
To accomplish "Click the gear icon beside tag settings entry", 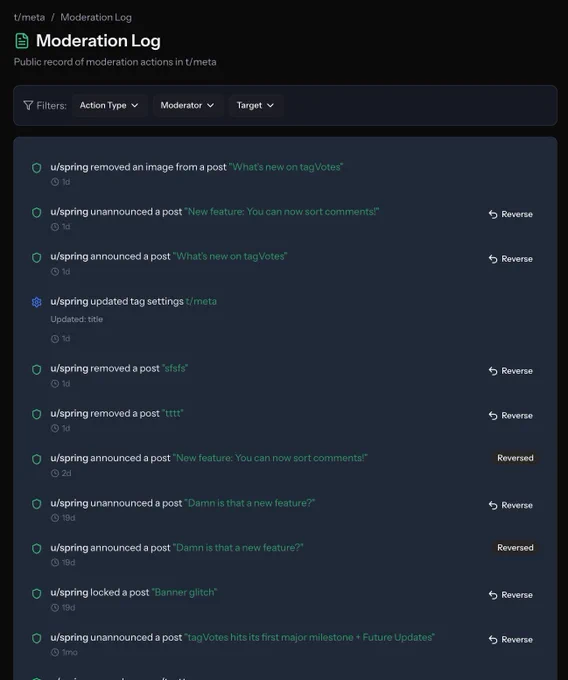I will pyautogui.click(x=36, y=302).
